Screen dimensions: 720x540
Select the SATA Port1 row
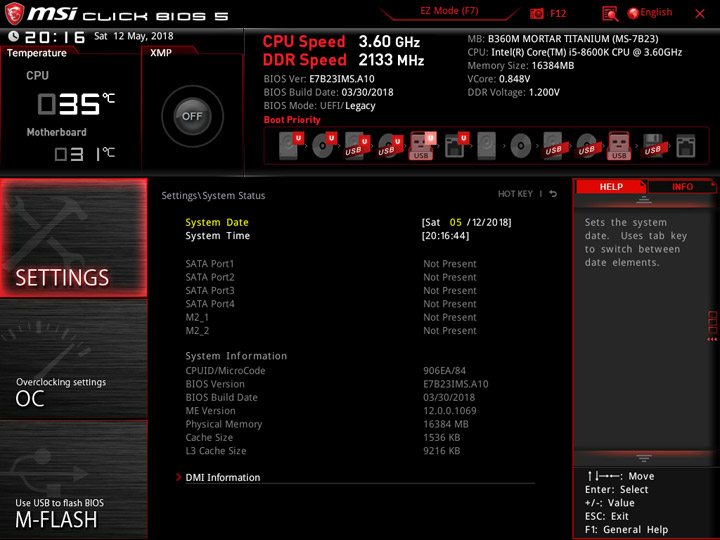tap(331, 264)
